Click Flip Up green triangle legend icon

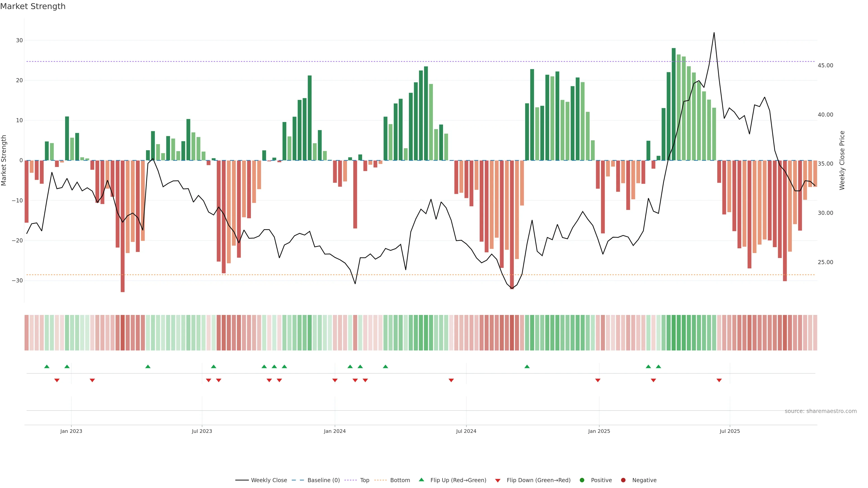(x=421, y=480)
